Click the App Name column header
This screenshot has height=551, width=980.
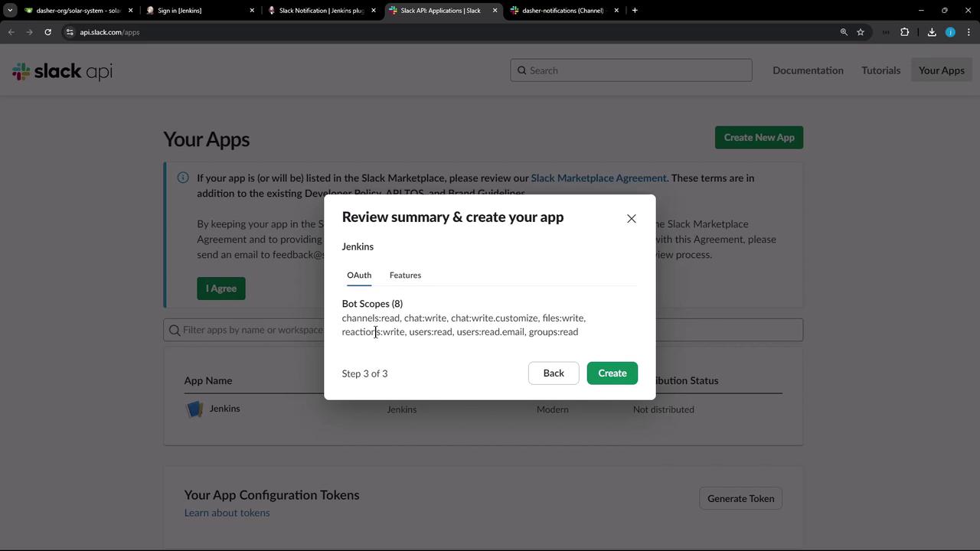pyautogui.click(x=208, y=380)
